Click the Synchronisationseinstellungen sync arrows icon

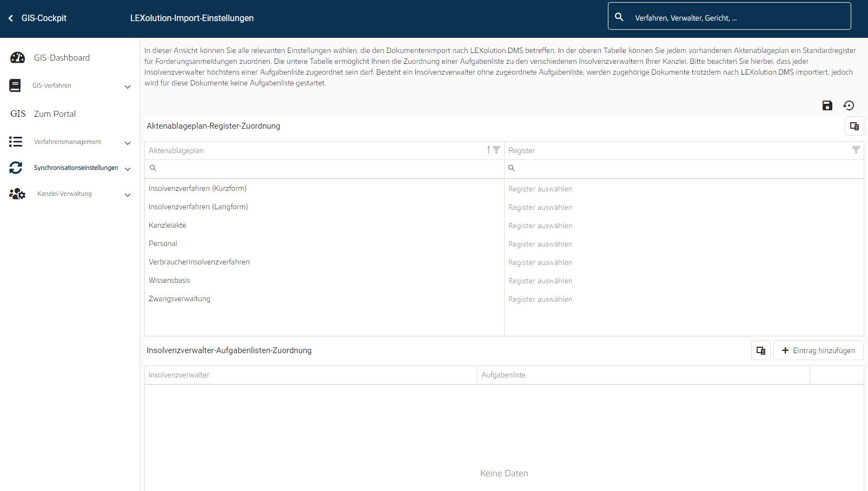[16, 168]
